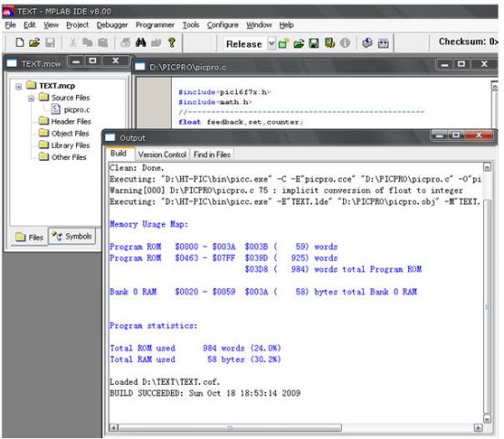
Task: Click the Open File folder icon
Action: click(x=35, y=42)
